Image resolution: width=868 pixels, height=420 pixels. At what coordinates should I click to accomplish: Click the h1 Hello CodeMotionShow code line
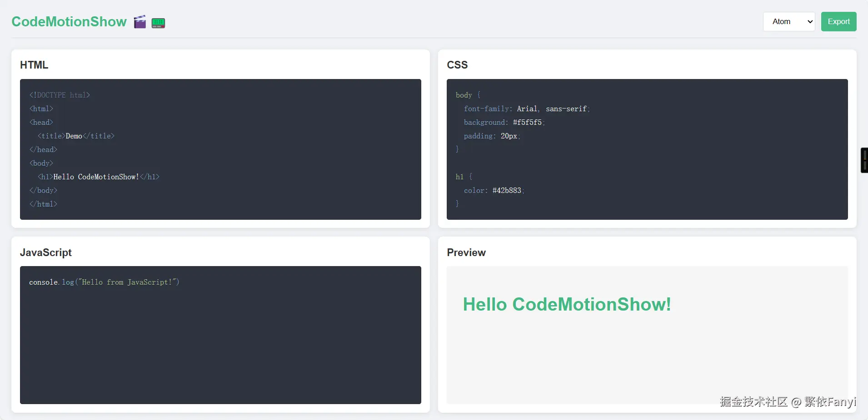[x=99, y=177]
